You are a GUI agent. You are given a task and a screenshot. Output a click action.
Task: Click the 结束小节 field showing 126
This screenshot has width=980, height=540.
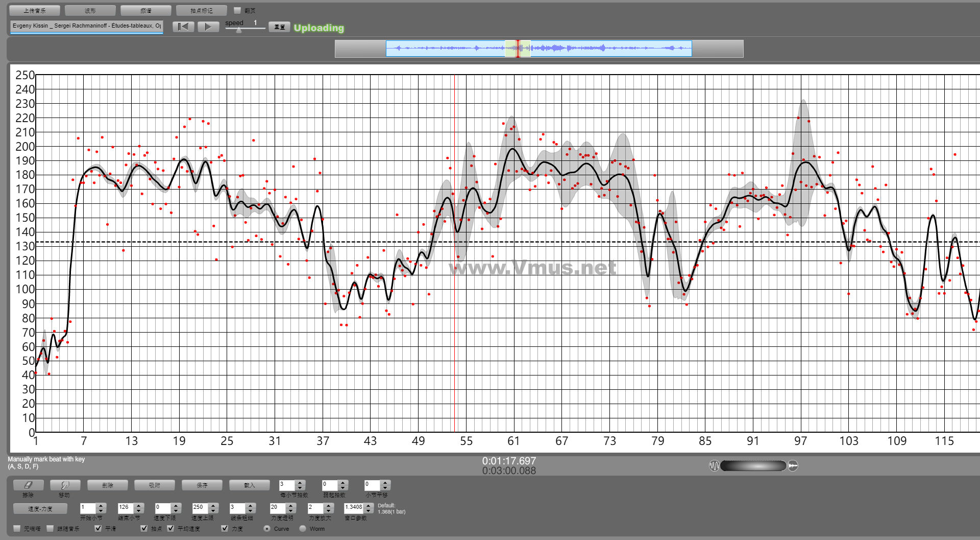(x=126, y=508)
